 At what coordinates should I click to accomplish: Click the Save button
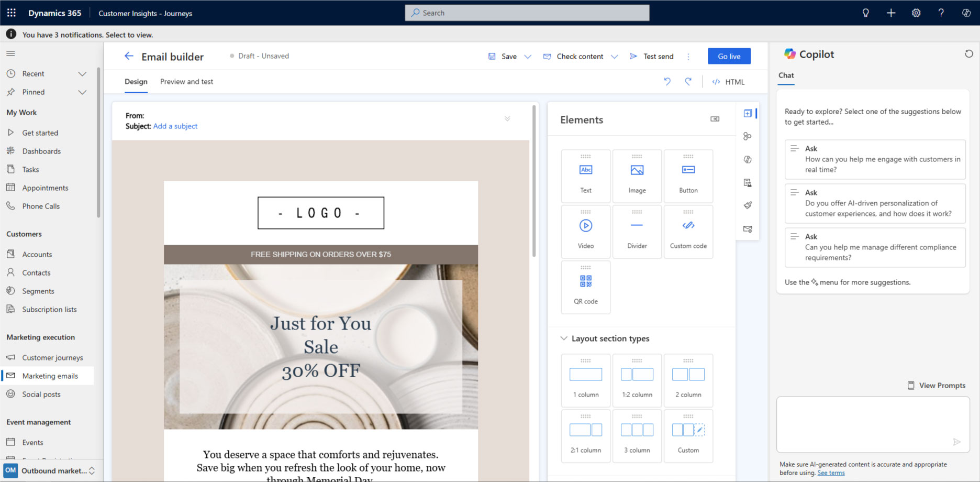(x=503, y=57)
